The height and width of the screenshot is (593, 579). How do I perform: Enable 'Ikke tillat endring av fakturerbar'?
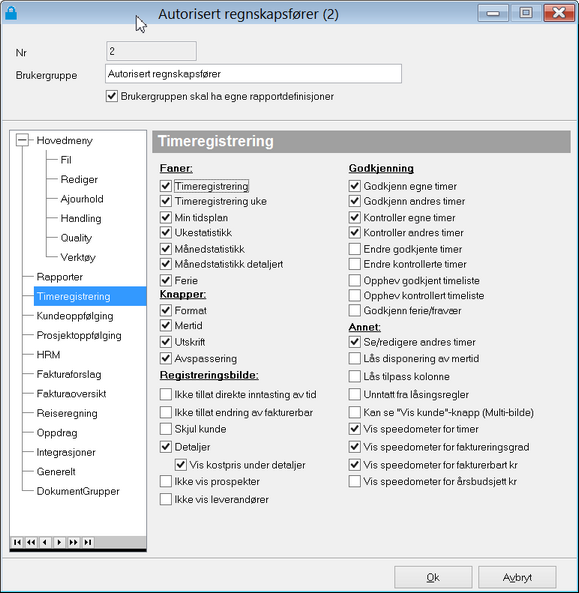(x=166, y=412)
